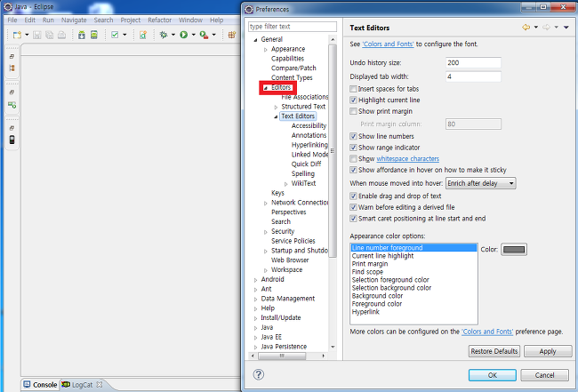Open the Enrich after delay dropdown
Image resolution: width=578 pixels, height=392 pixels.
click(x=481, y=183)
